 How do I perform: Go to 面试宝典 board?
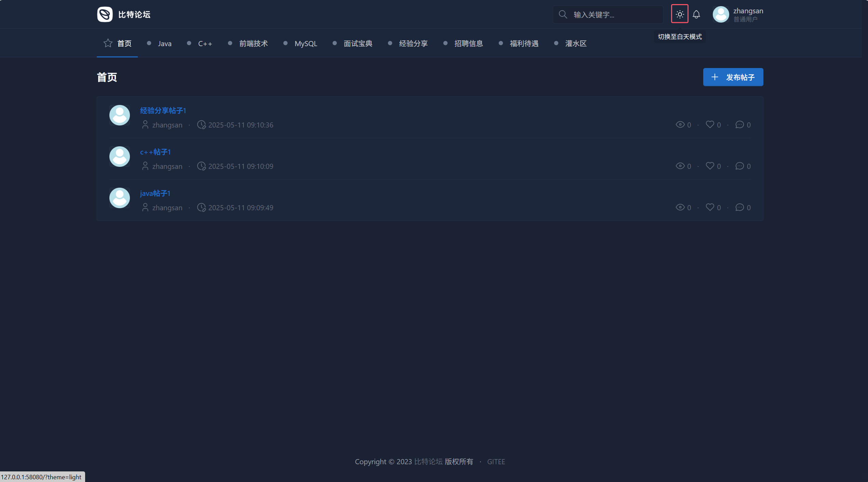(x=358, y=44)
